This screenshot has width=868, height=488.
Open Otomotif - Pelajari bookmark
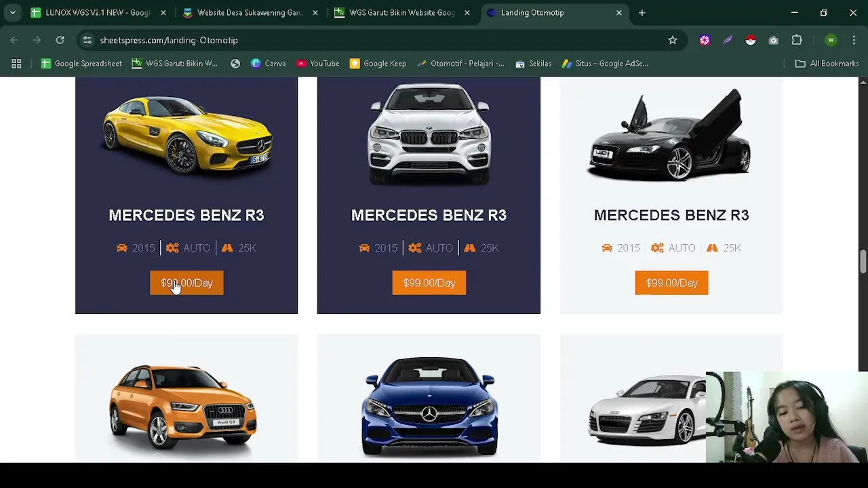click(460, 63)
